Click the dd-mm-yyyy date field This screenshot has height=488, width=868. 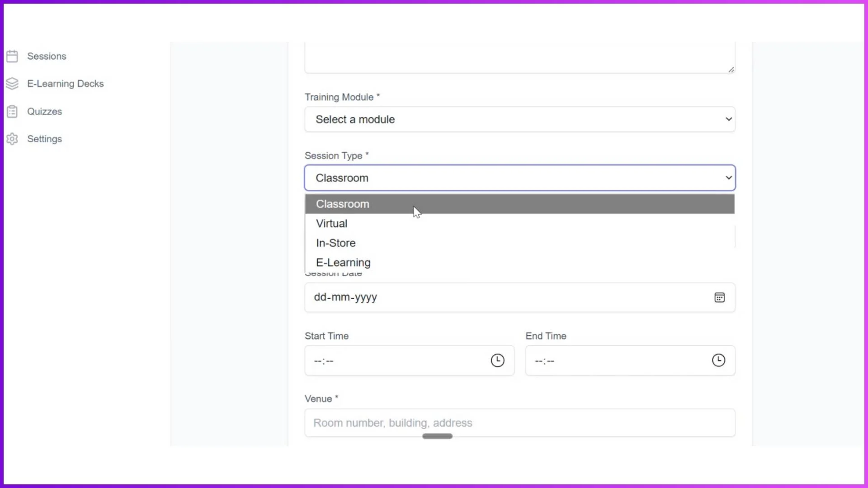[497, 297]
